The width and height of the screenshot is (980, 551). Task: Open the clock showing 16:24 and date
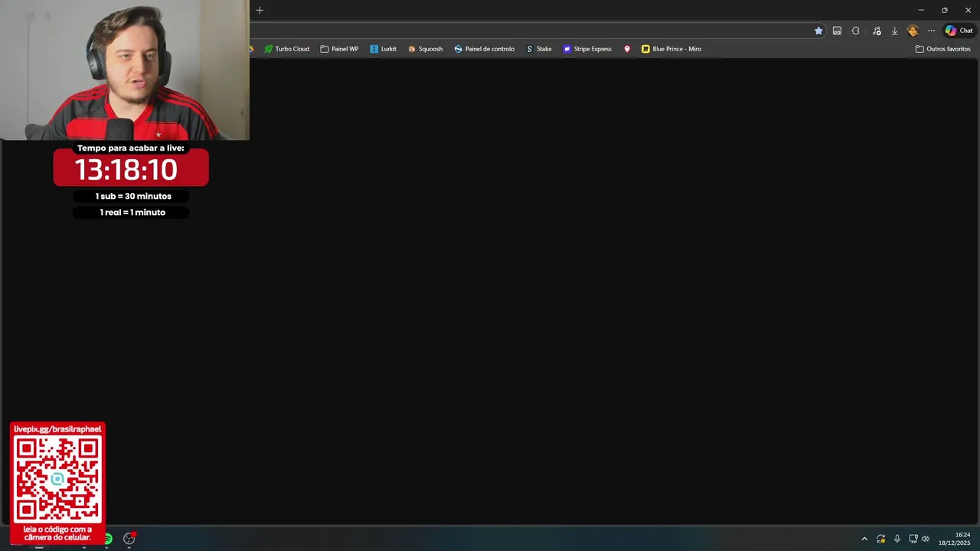pos(955,539)
